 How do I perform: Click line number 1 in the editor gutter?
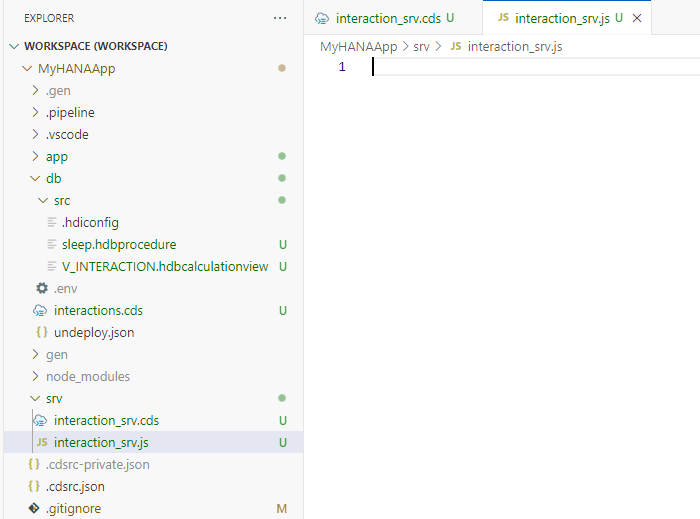342,67
